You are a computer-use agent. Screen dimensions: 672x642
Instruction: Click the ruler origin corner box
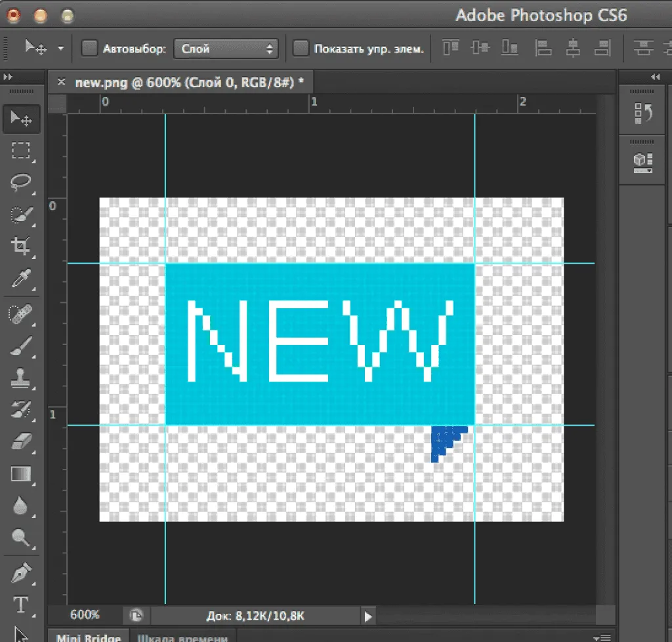(58, 103)
